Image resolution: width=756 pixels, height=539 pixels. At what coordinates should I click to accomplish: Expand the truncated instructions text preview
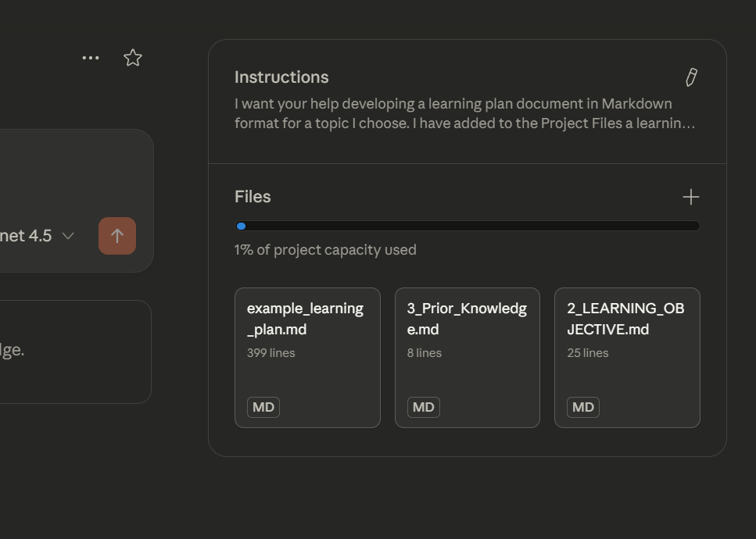point(464,114)
